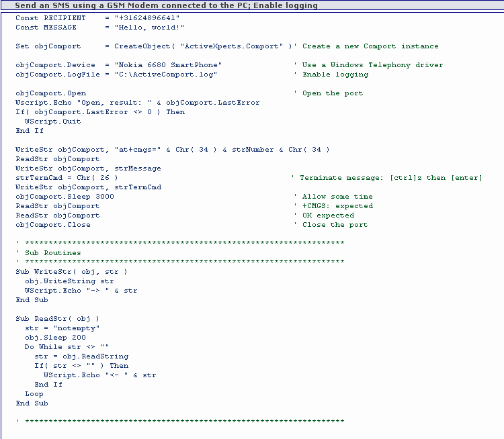Click comment 'Use a Windows Telephony driver'

pos(372,65)
